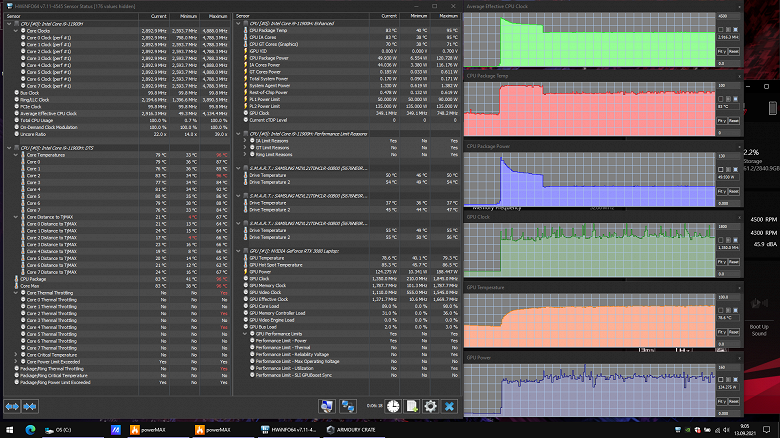
Task: Toggle first checkbox in GPU Power graph
Action: pyautogui.click(x=720, y=380)
